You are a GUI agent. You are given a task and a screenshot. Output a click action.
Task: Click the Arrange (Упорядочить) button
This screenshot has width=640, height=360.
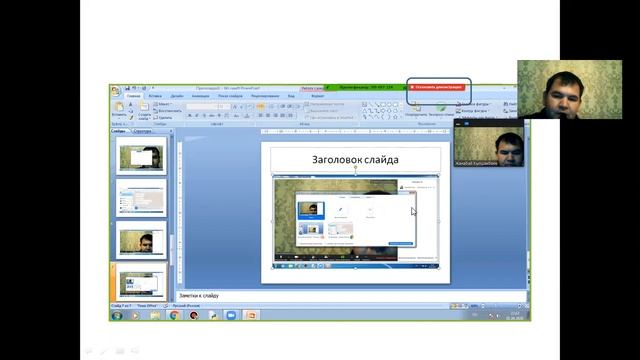point(416,110)
